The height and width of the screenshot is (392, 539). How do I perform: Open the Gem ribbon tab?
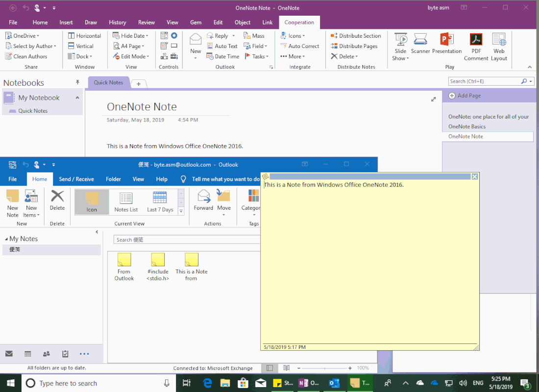[x=196, y=22]
